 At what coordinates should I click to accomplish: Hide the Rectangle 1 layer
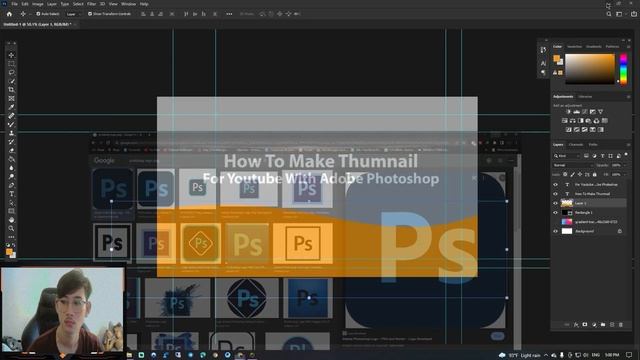556,213
